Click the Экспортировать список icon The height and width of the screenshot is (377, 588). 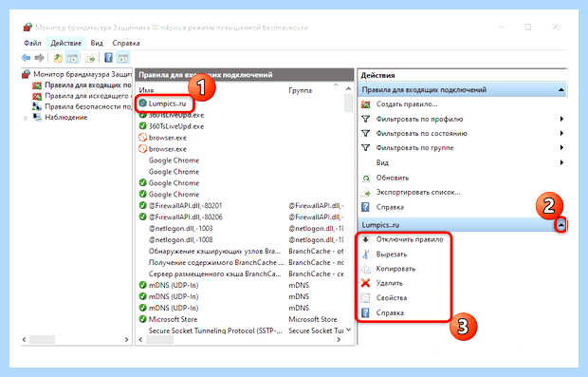[x=366, y=192]
